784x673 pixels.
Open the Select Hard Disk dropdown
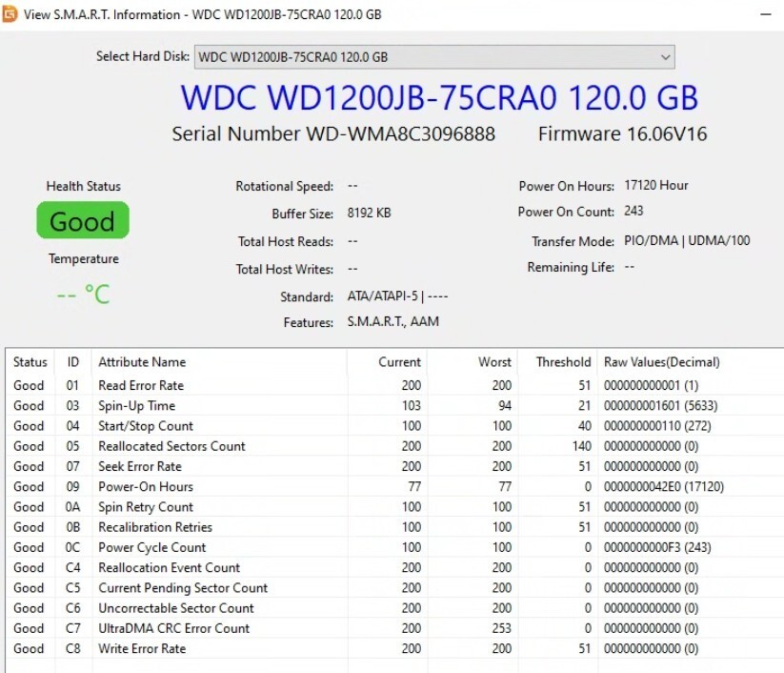point(434,57)
